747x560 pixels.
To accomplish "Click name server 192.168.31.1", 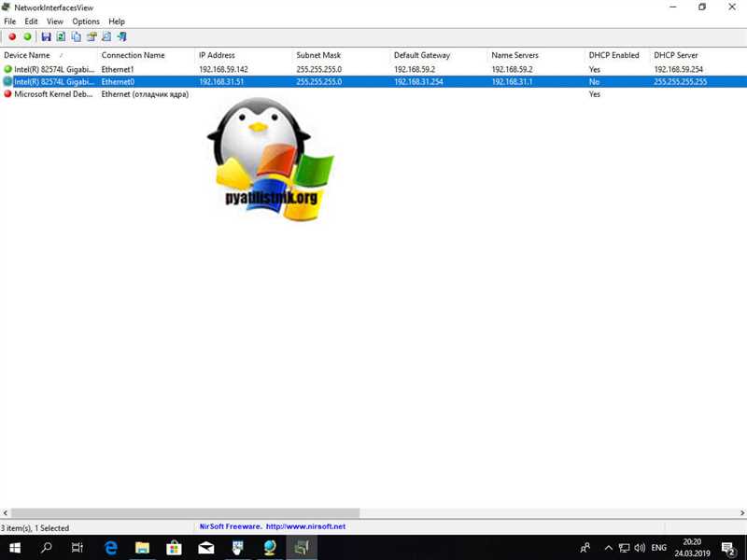I will coord(512,81).
